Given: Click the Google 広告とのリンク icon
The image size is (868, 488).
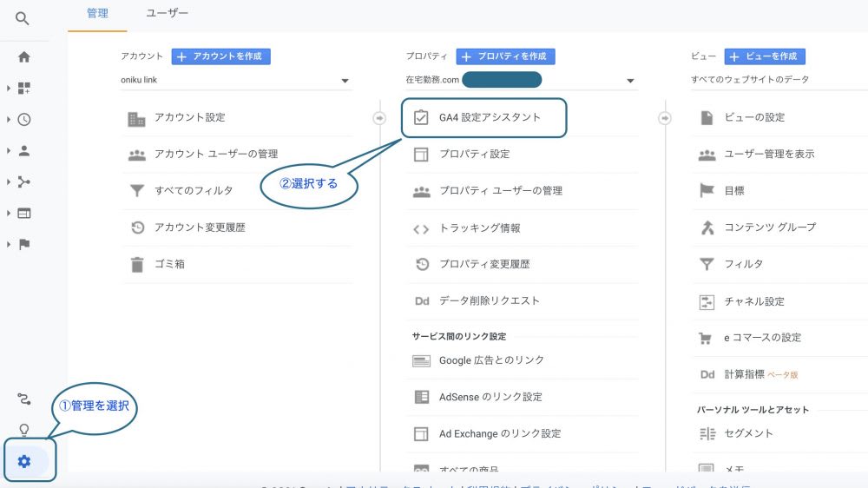Looking at the screenshot, I should (x=421, y=361).
